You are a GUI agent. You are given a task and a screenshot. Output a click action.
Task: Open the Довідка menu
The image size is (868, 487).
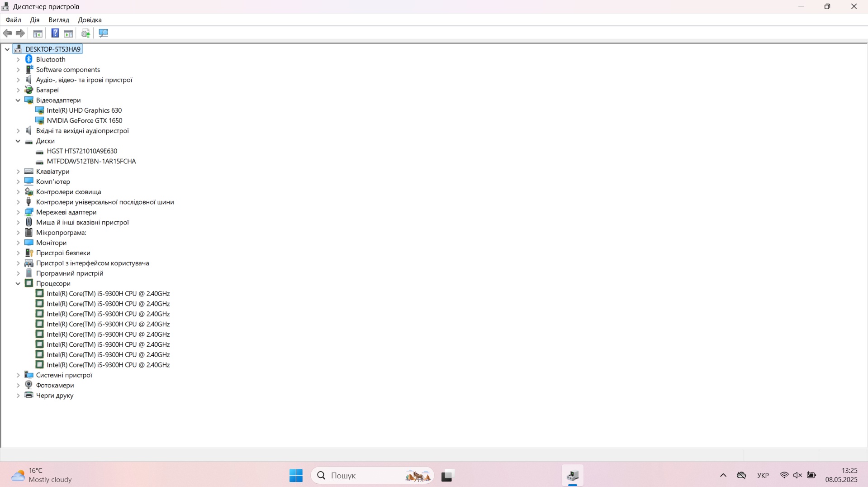[x=90, y=20]
